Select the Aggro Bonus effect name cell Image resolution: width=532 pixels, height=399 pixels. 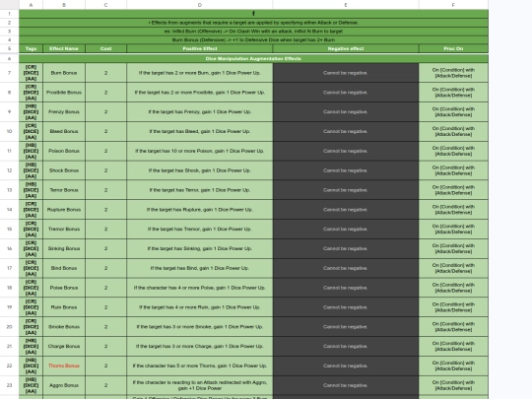(x=64, y=385)
